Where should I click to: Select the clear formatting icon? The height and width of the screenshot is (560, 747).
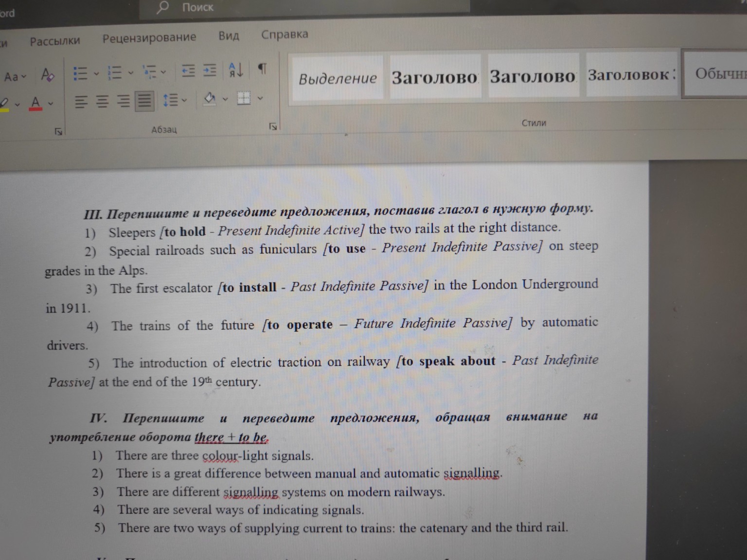(x=48, y=74)
